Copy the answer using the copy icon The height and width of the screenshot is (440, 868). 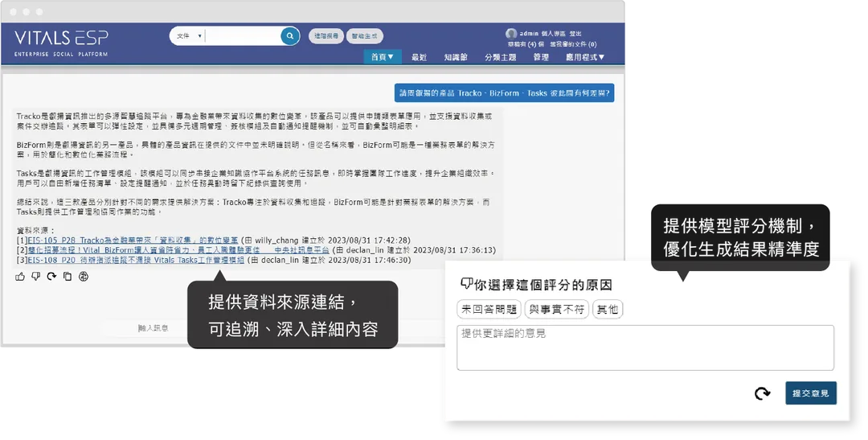click(68, 277)
